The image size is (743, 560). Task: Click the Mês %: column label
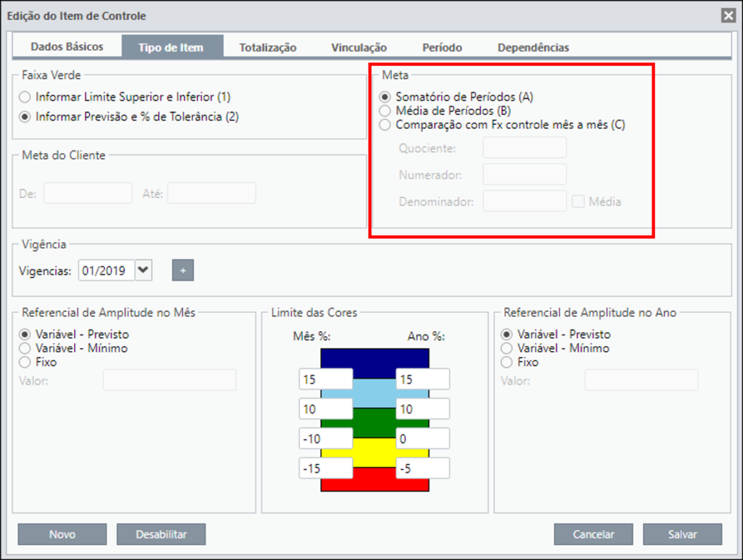[x=311, y=337]
